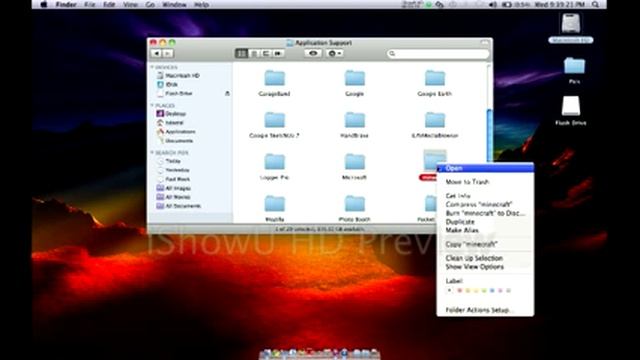Select Macintosh HD in the sidebar

click(178, 76)
